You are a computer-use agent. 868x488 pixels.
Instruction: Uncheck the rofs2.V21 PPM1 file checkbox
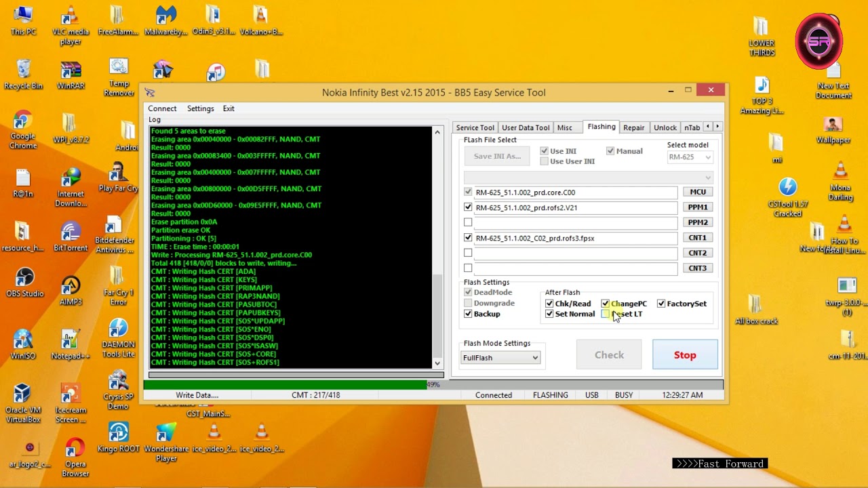tap(468, 207)
